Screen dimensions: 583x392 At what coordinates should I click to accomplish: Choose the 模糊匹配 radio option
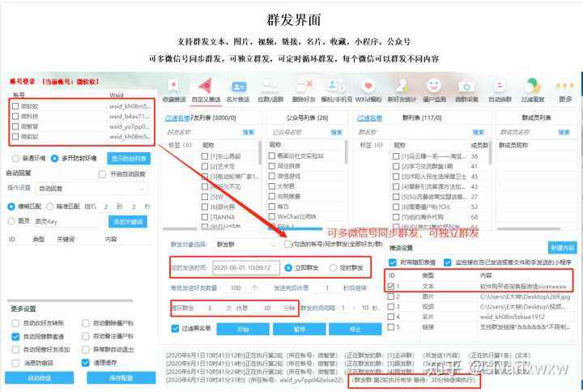11,206
